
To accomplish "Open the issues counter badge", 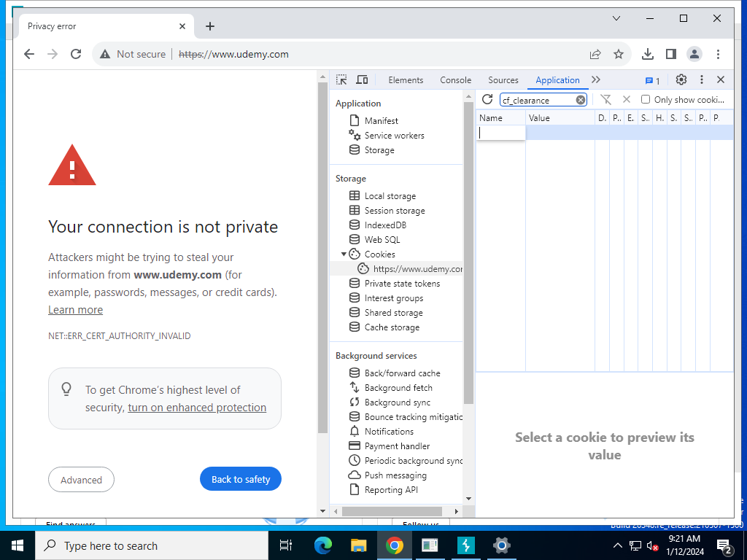I will click(652, 80).
